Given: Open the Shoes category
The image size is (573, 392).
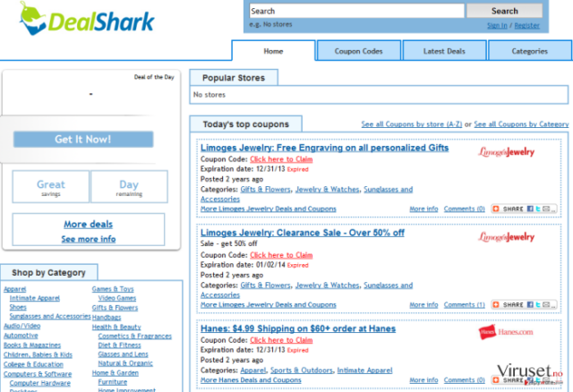Looking at the screenshot, I should (18, 307).
